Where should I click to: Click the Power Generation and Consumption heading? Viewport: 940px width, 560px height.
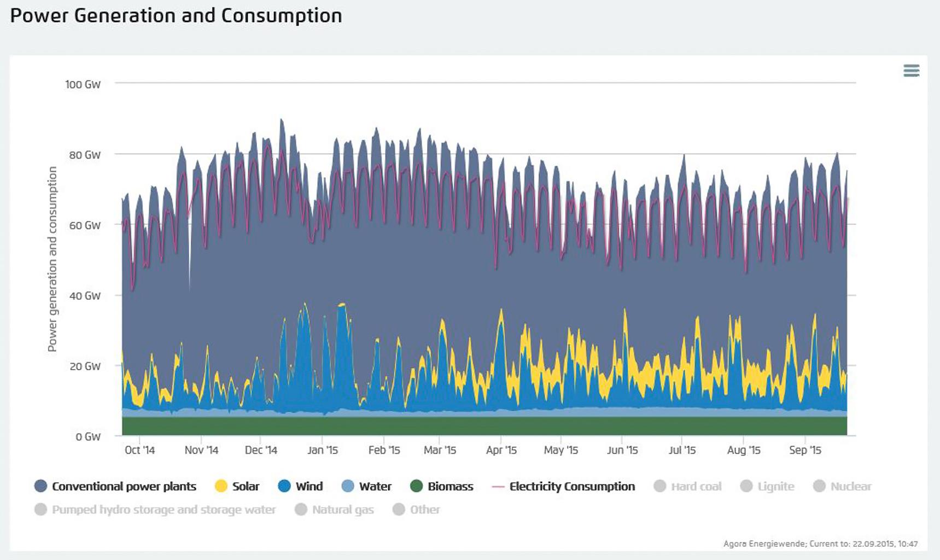[x=176, y=16]
